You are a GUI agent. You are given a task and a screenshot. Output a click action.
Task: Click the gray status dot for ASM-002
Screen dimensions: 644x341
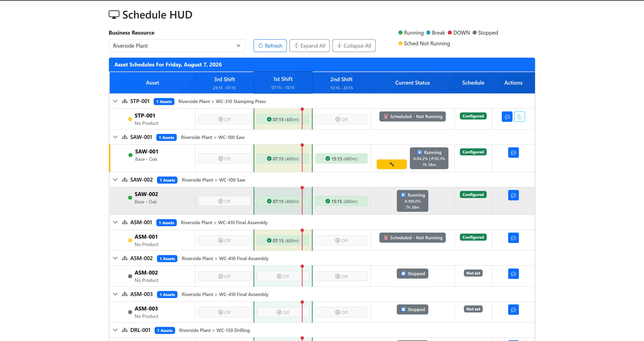130,276
